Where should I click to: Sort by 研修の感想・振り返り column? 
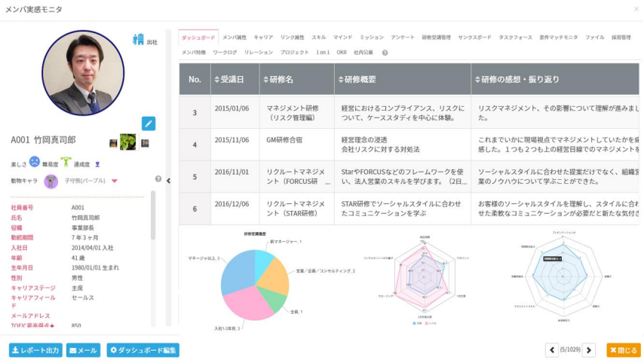pos(477,80)
